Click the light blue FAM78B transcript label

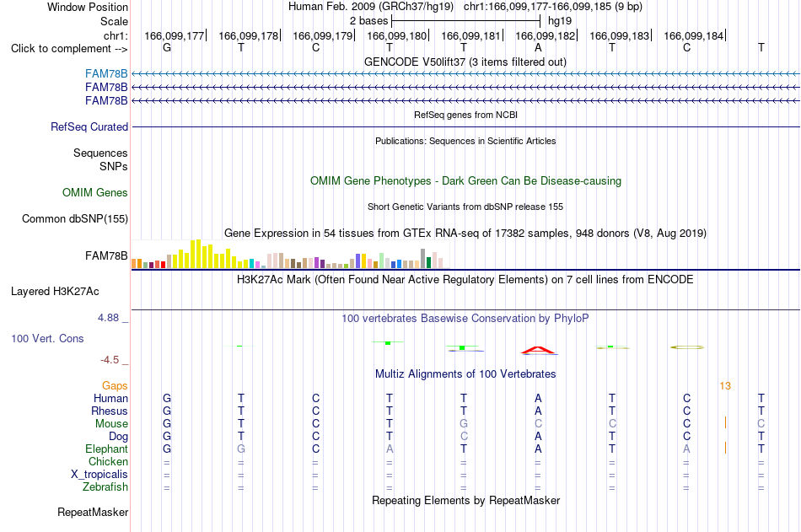point(106,73)
